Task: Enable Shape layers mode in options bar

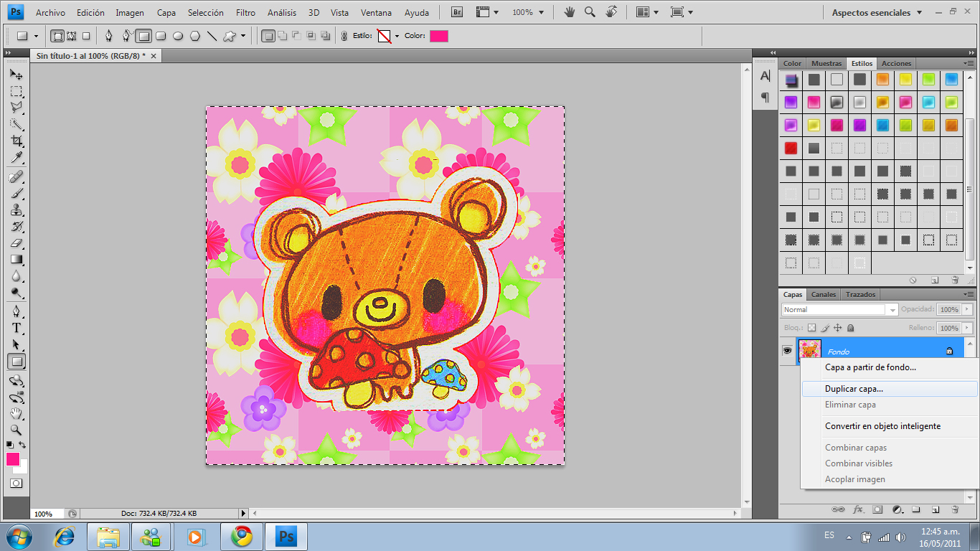Action: pyautogui.click(x=57, y=36)
